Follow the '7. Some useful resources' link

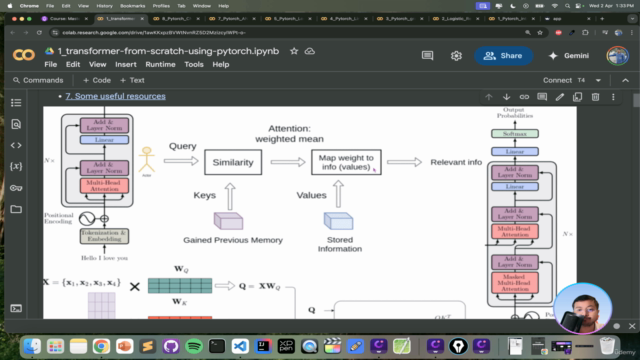click(x=116, y=96)
